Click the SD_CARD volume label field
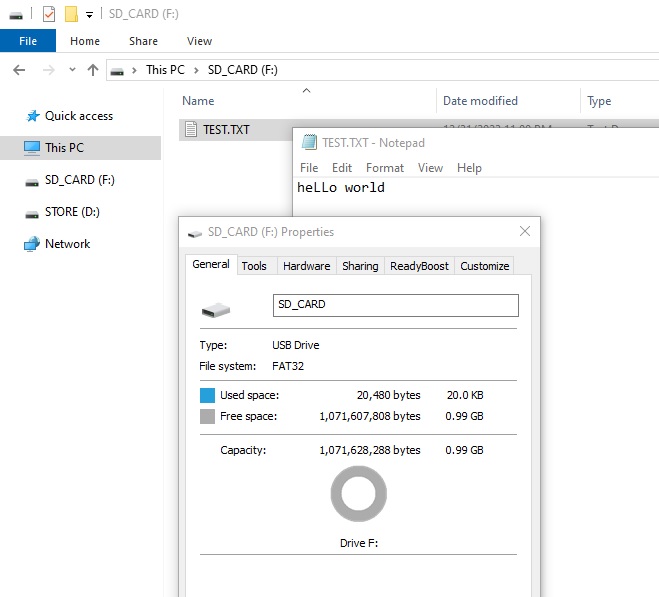Image resolution: width=659 pixels, height=597 pixels. tap(395, 305)
